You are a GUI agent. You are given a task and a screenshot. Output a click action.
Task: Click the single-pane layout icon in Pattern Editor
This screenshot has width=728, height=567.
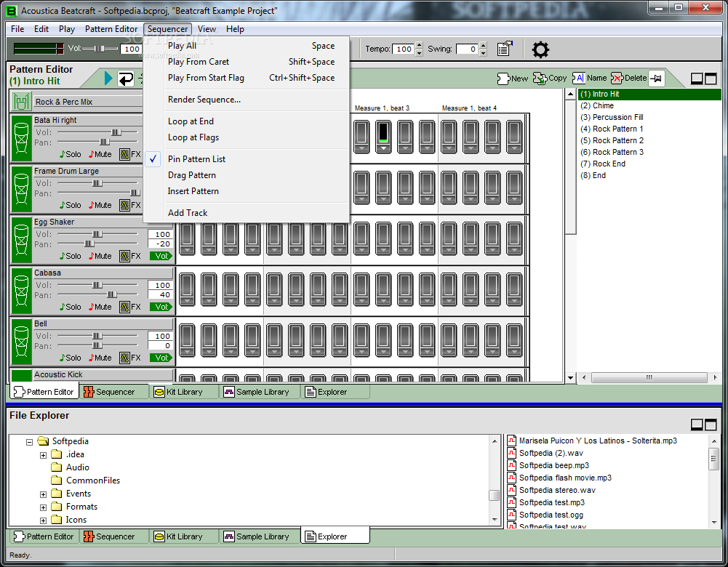(697, 79)
